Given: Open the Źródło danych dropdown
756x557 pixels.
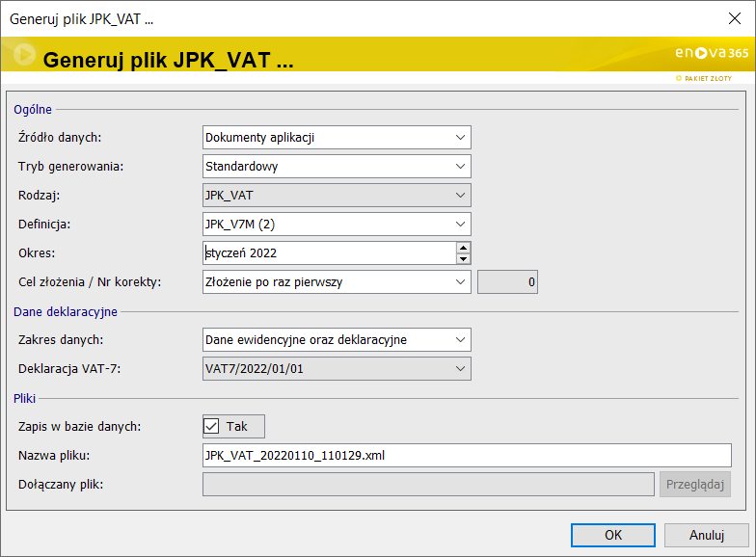Looking at the screenshot, I should coord(460,138).
